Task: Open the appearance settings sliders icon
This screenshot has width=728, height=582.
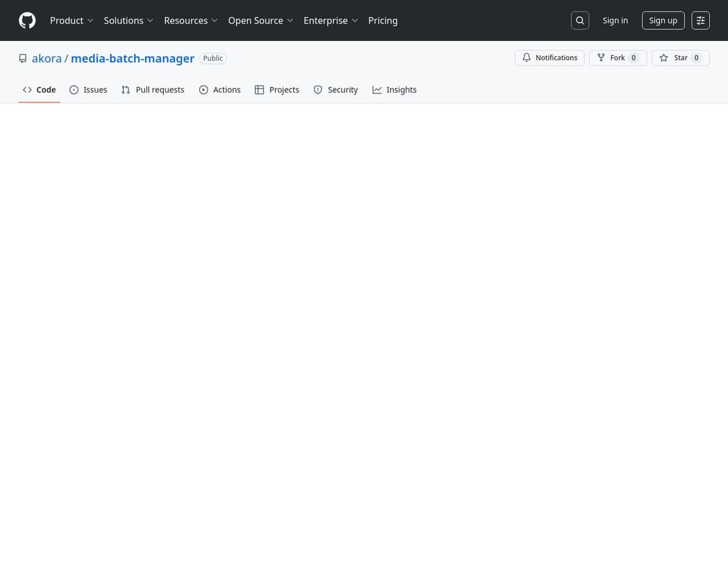Action: 700,20
